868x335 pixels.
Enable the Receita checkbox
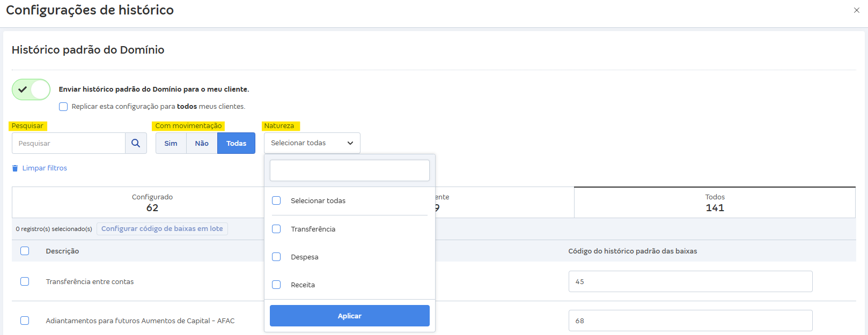[x=276, y=285]
